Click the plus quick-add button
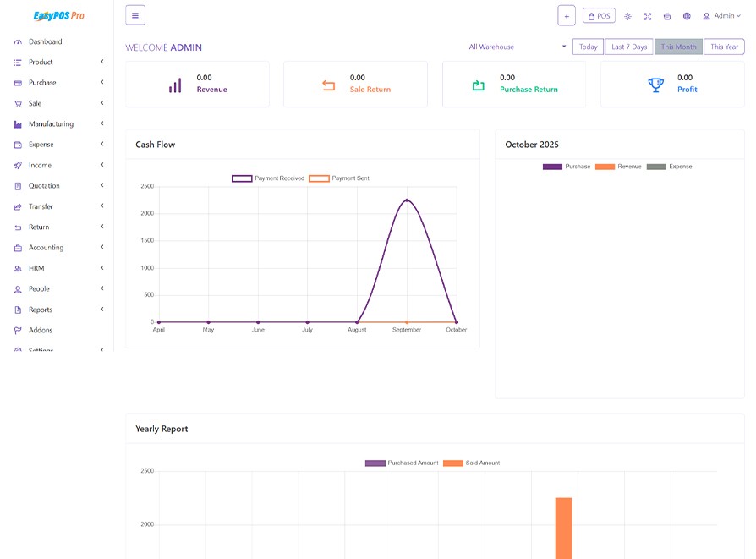This screenshot has height=559, width=756. click(x=567, y=16)
